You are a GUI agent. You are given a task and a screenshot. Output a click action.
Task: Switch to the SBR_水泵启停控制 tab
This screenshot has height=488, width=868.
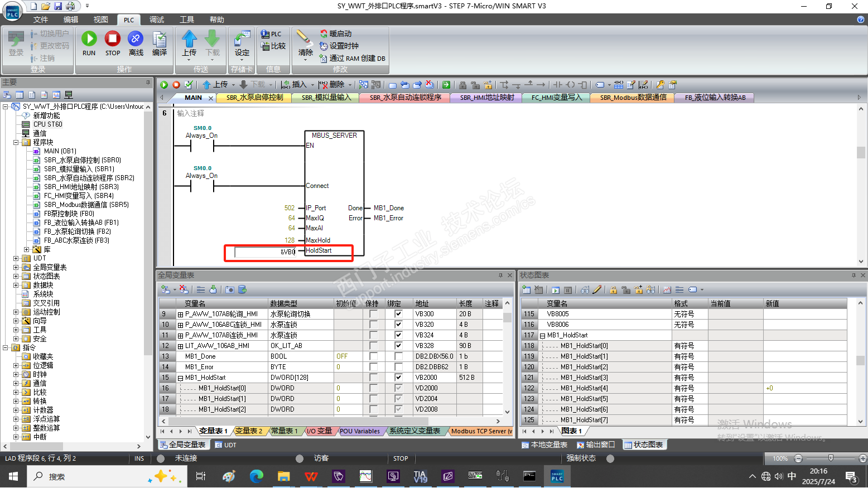click(x=254, y=98)
